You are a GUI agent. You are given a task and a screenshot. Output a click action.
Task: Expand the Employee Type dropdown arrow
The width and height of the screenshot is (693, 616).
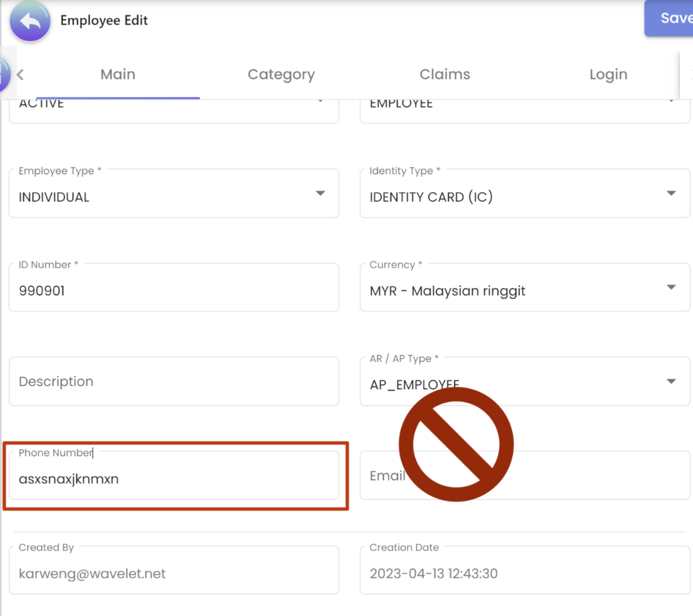click(x=320, y=193)
